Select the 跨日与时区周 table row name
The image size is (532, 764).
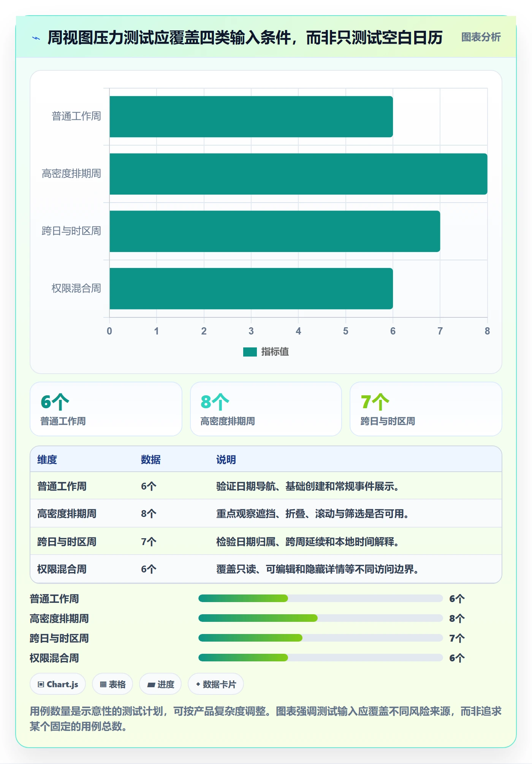(67, 542)
